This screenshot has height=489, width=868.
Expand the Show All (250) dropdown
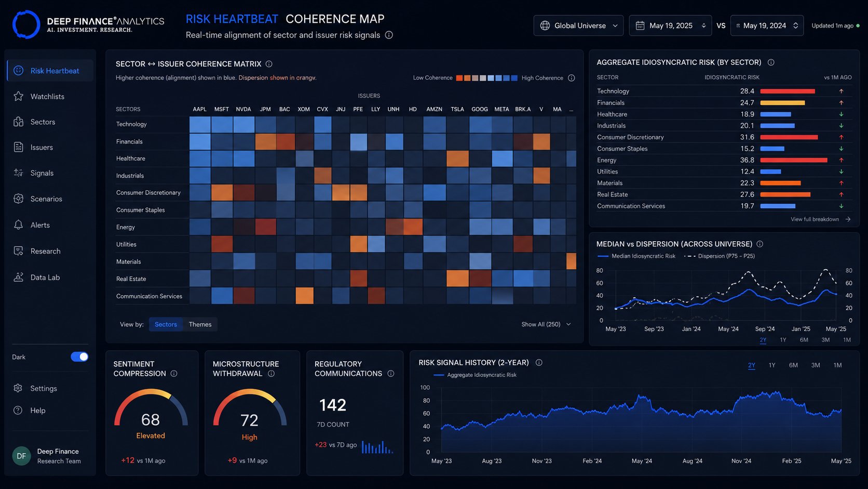pos(546,324)
